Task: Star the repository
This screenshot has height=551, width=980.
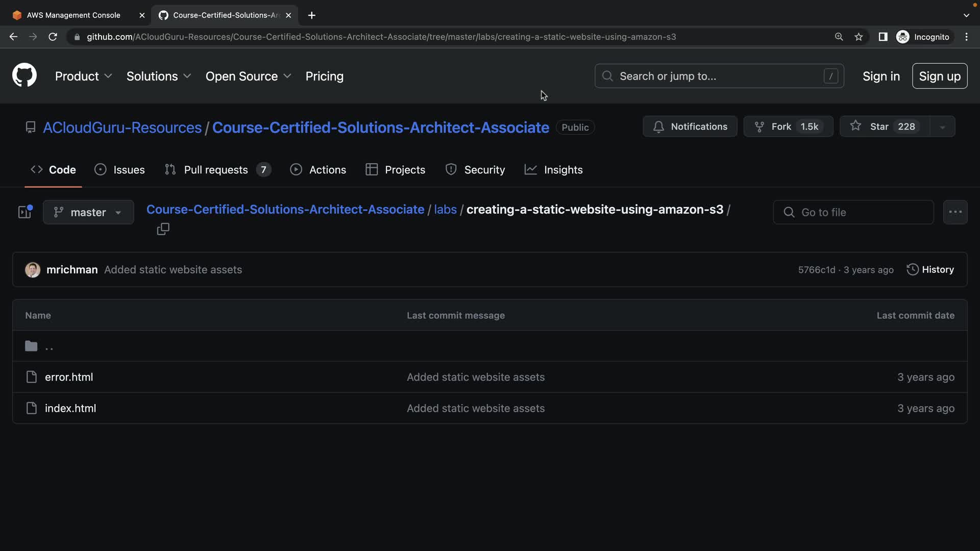Action: [884, 127]
